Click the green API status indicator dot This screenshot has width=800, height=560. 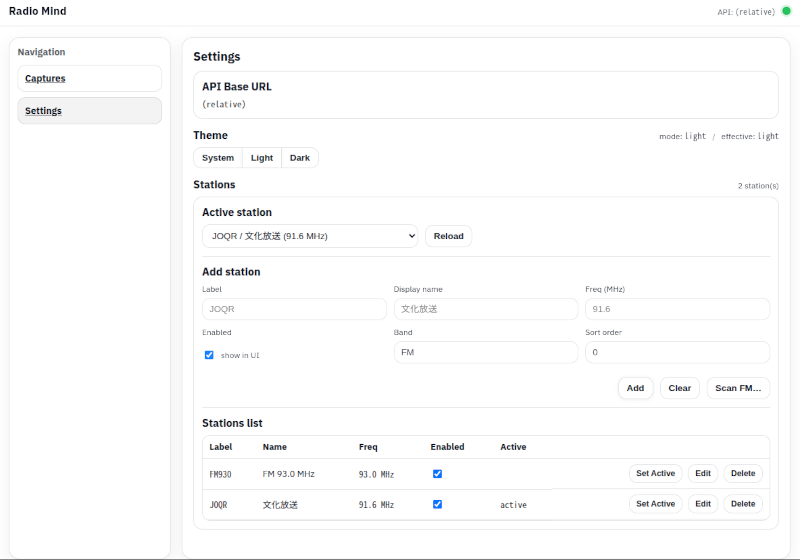(x=786, y=11)
